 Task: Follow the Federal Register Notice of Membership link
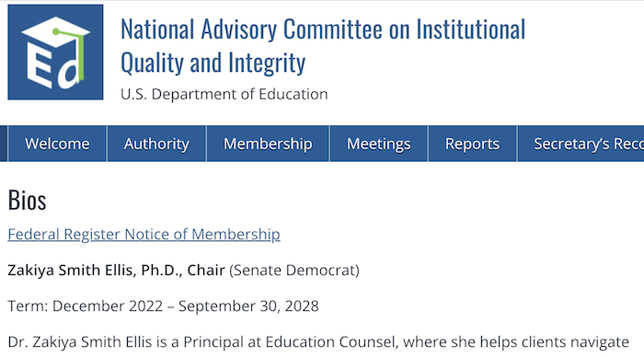tap(144, 235)
